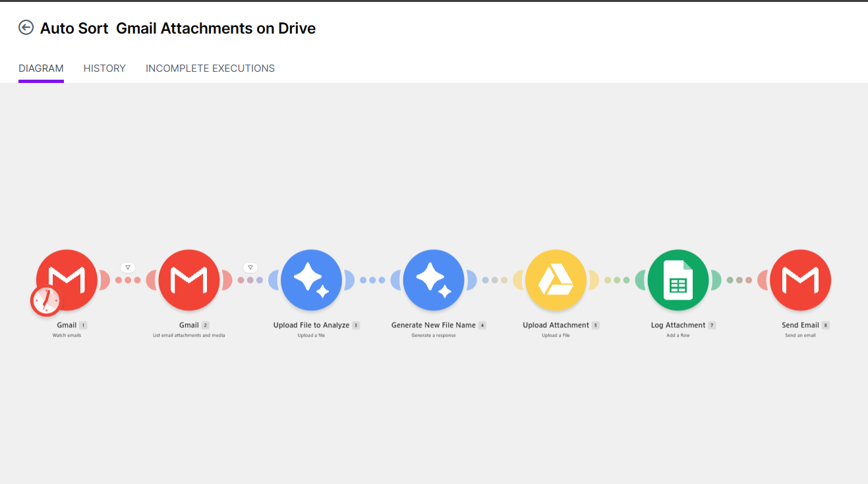This screenshot has width=868, height=484.
Task: Switch to the DIAGRAM tab
Action: [x=41, y=68]
